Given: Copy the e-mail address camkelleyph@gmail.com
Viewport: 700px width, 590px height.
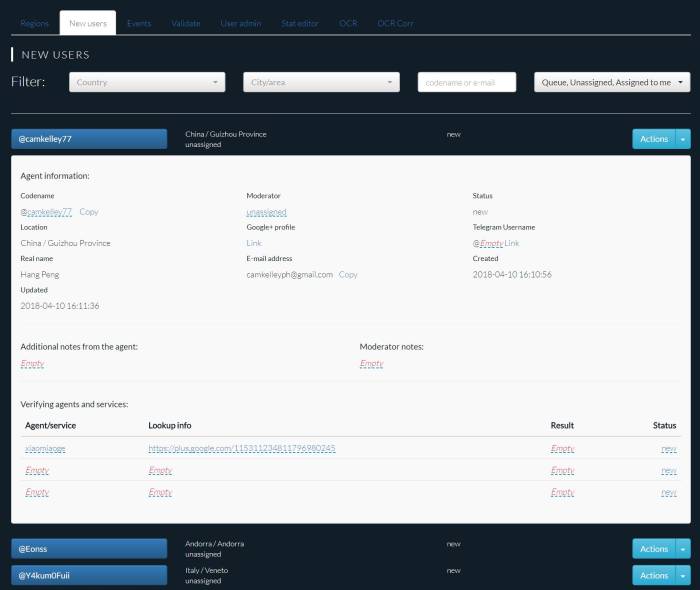Looking at the screenshot, I should pos(348,274).
